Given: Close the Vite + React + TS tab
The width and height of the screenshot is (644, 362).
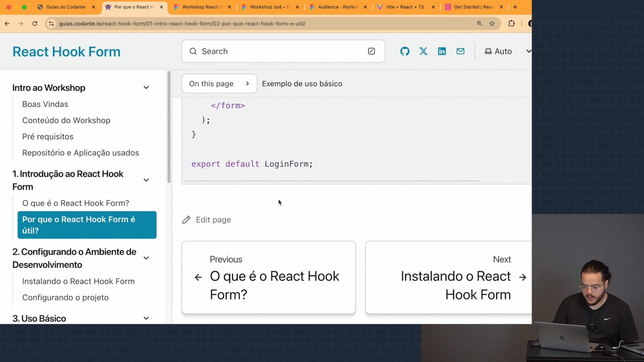Looking at the screenshot, I should (433, 7).
